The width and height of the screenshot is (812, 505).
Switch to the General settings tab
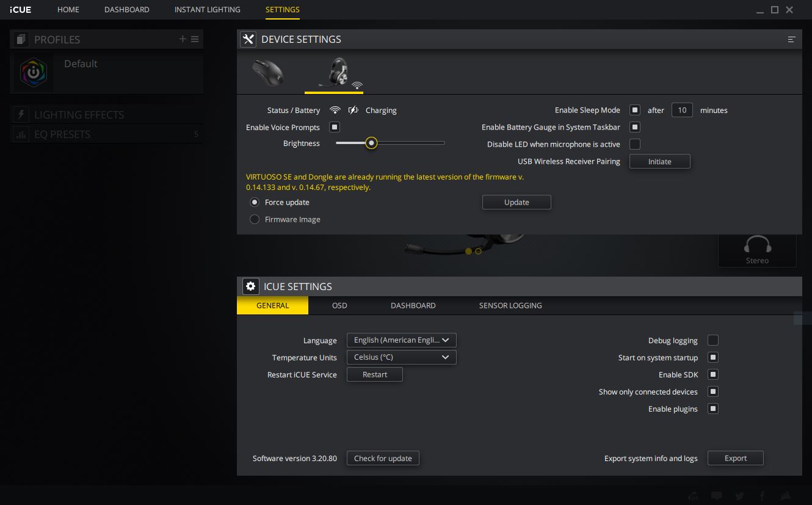point(273,305)
